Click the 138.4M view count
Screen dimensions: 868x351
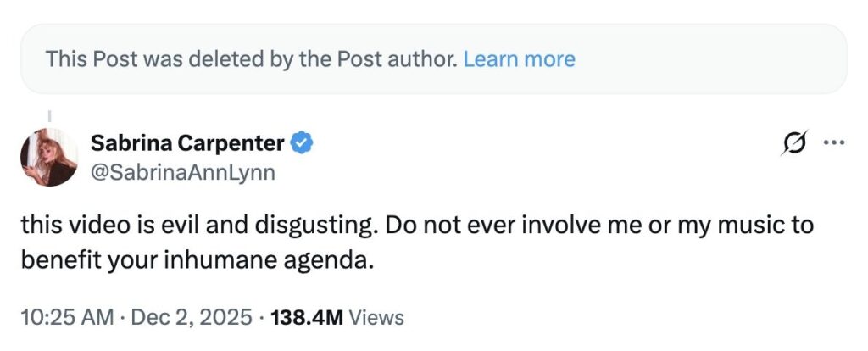(306, 318)
